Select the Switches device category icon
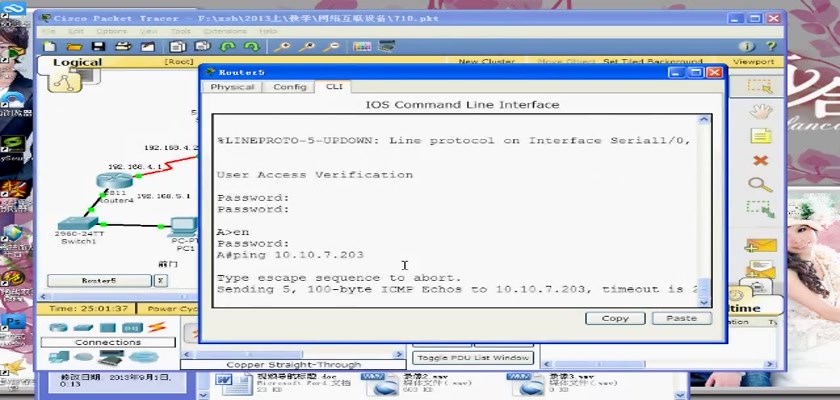Screen dimensions: 840x400 tap(82, 327)
